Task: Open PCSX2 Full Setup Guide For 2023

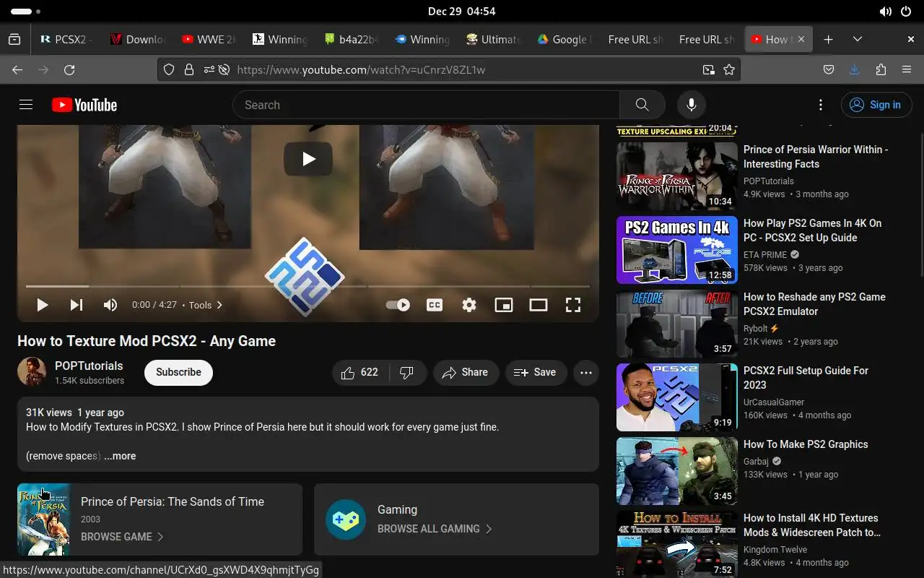Action: tap(806, 378)
